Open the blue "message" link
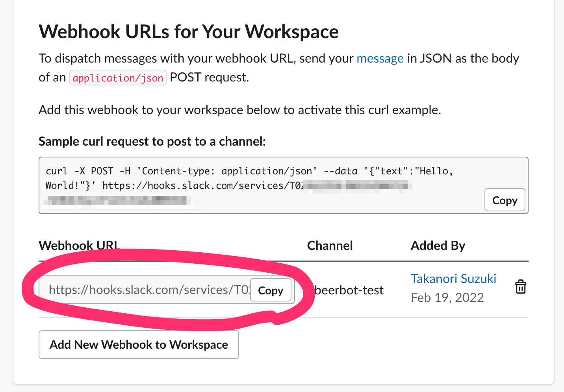 coord(380,58)
